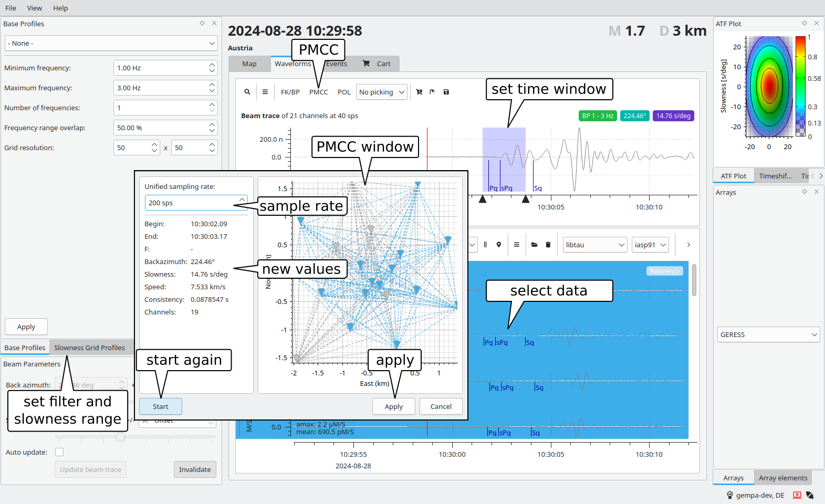This screenshot has width=825, height=504.
Task: Click the red laptop status icon
Action: pos(797,495)
